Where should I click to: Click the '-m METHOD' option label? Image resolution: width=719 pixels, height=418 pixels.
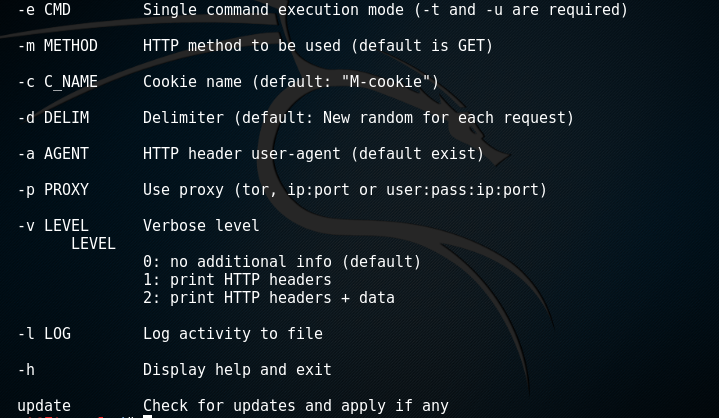[57, 46]
